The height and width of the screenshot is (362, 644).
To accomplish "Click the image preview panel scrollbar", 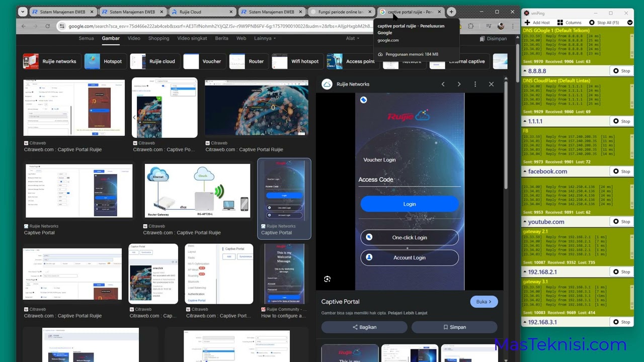I will click(x=505, y=136).
